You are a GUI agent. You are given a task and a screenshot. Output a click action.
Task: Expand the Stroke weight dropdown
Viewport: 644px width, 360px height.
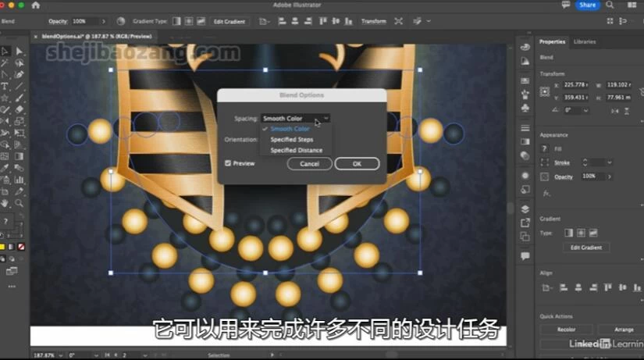[609, 162]
